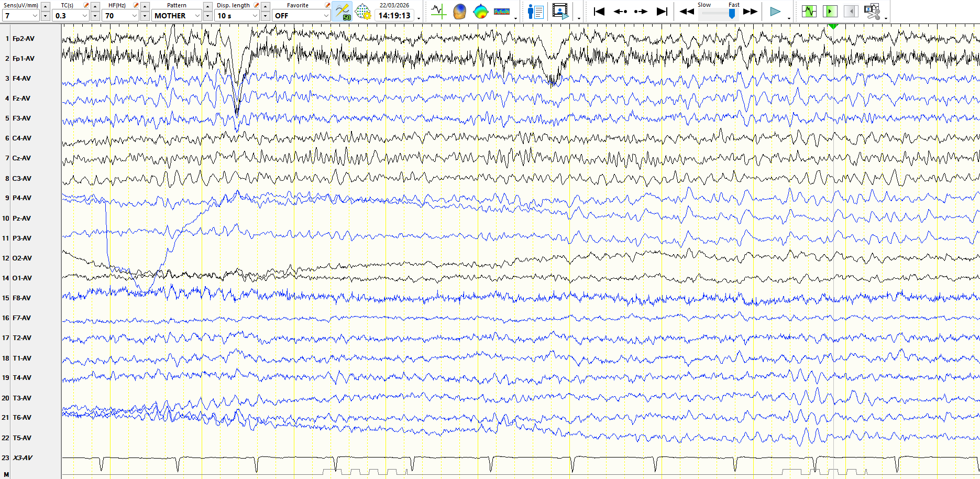Click the Disp. length down arrow

click(x=266, y=16)
